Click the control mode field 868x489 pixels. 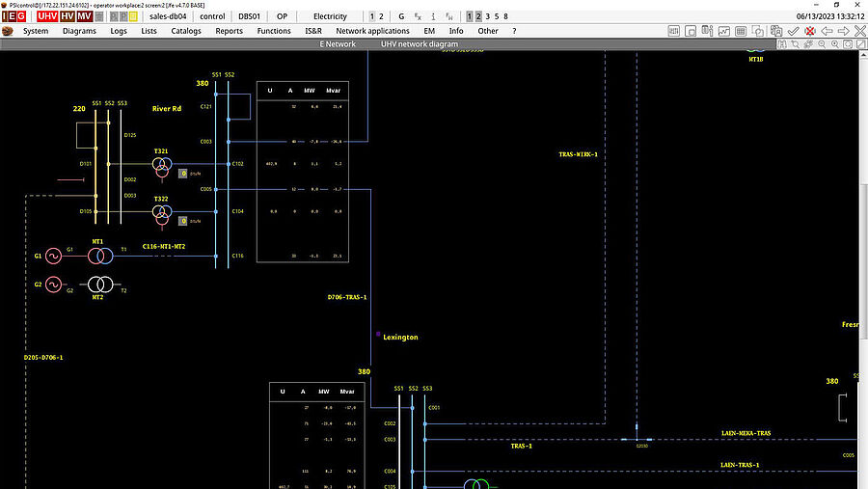(x=212, y=16)
